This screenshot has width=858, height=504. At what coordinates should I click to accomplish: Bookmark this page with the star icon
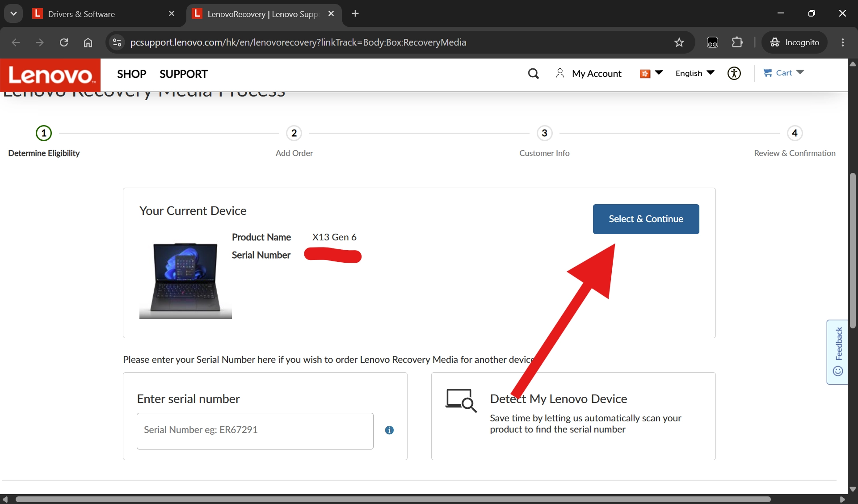679,42
